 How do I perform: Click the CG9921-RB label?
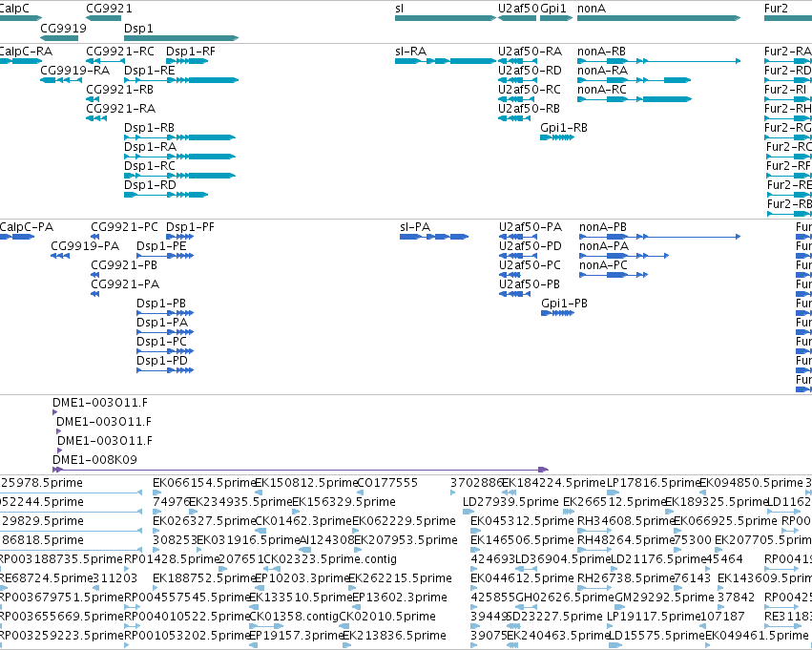tap(119, 90)
